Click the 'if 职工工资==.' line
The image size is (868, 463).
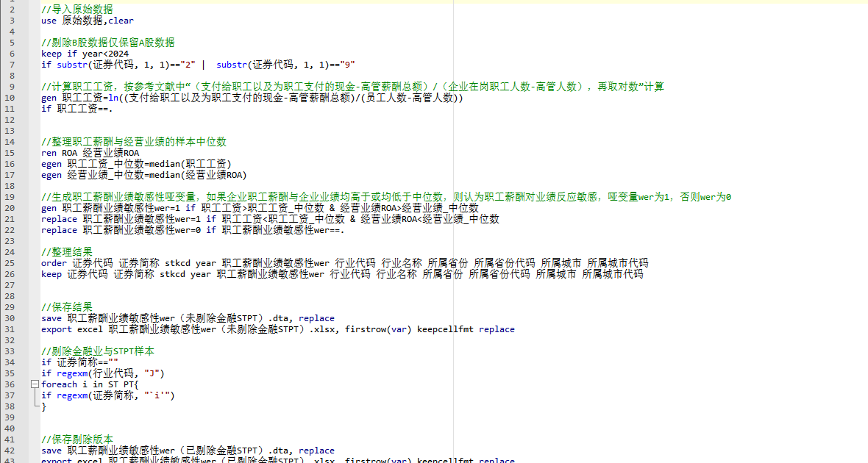point(77,109)
